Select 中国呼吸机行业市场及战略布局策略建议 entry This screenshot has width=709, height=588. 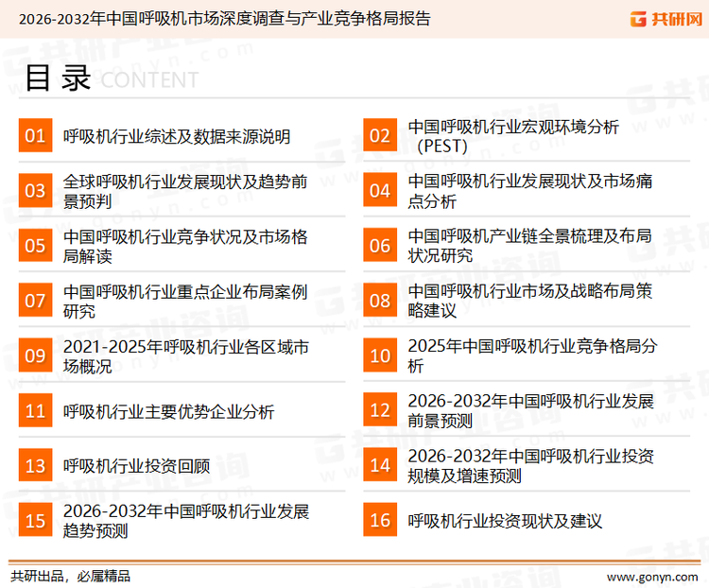[x=530, y=301]
